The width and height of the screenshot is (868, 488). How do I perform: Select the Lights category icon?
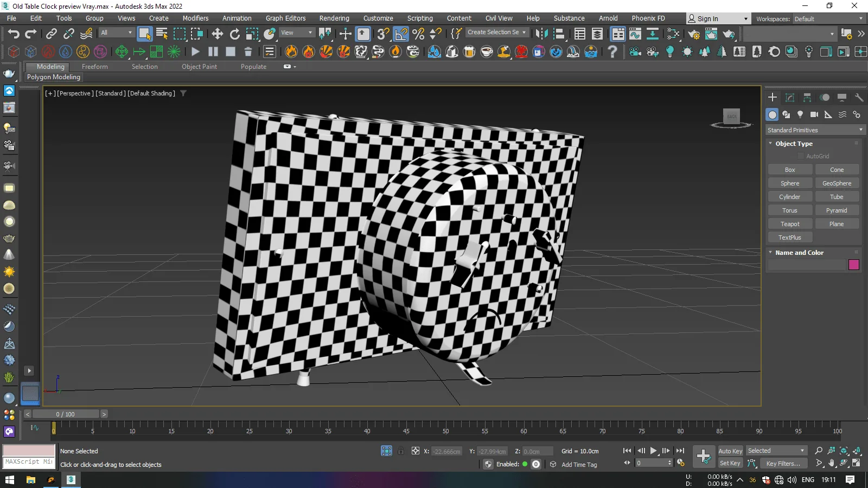tap(800, 114)
